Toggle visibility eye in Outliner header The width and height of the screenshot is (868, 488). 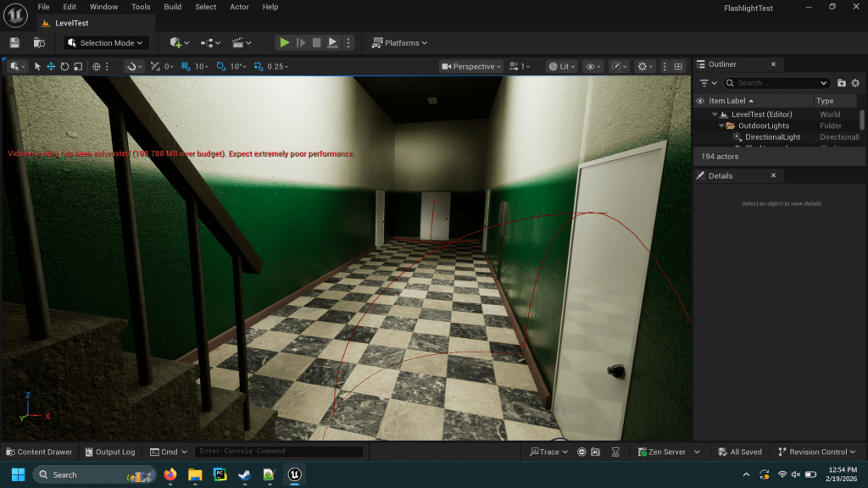[x=700, y=101]
